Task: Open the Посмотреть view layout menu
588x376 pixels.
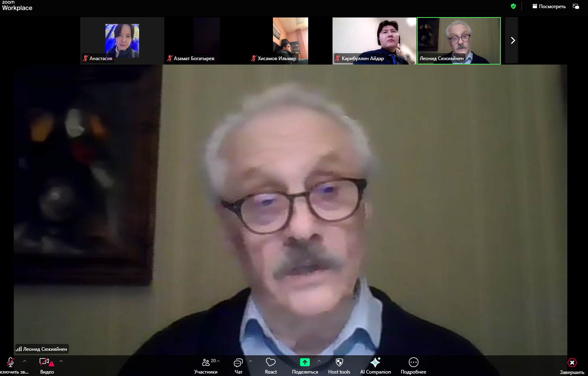Action: click(x=549, y=6)
